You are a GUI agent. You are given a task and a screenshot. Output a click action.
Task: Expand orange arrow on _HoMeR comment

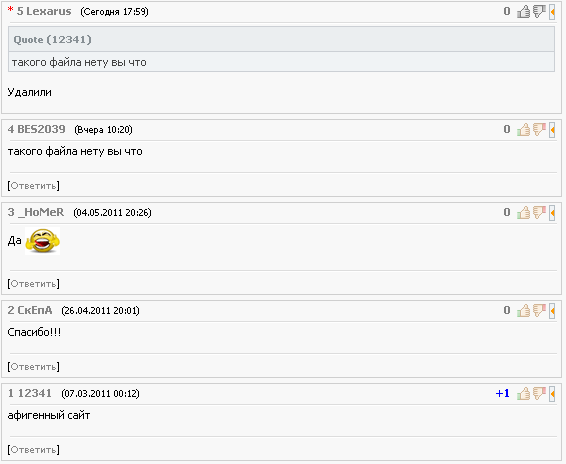click(552, 213)
